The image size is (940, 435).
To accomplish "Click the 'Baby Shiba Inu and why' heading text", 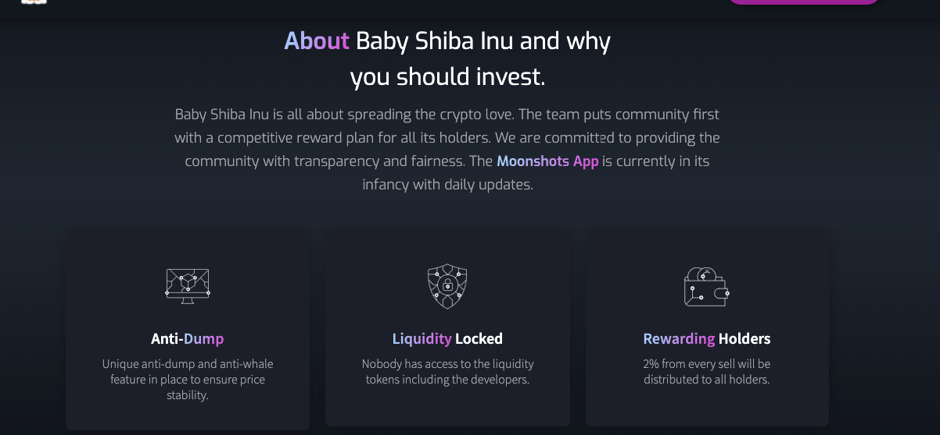I will pyautogui.click(x=483, y=41).
